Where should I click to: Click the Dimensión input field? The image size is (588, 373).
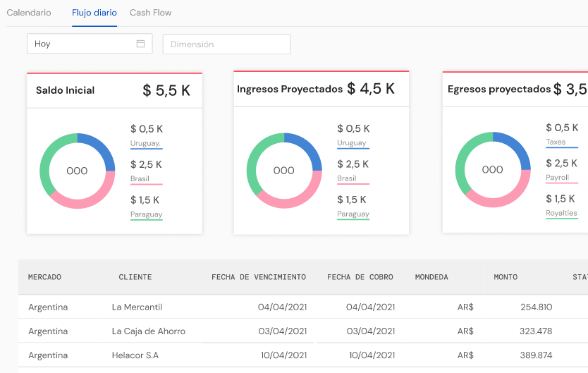coord(226,44)
